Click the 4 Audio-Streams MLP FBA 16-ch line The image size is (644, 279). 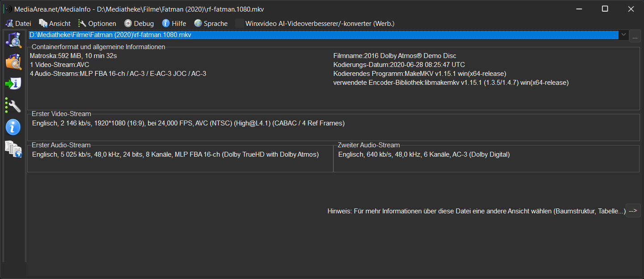click(118, 74)
